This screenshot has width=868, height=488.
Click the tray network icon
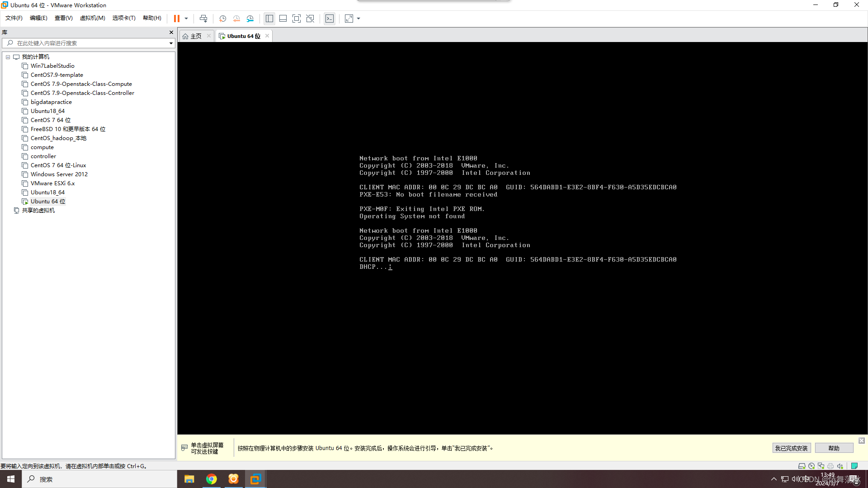coord(785,479)
